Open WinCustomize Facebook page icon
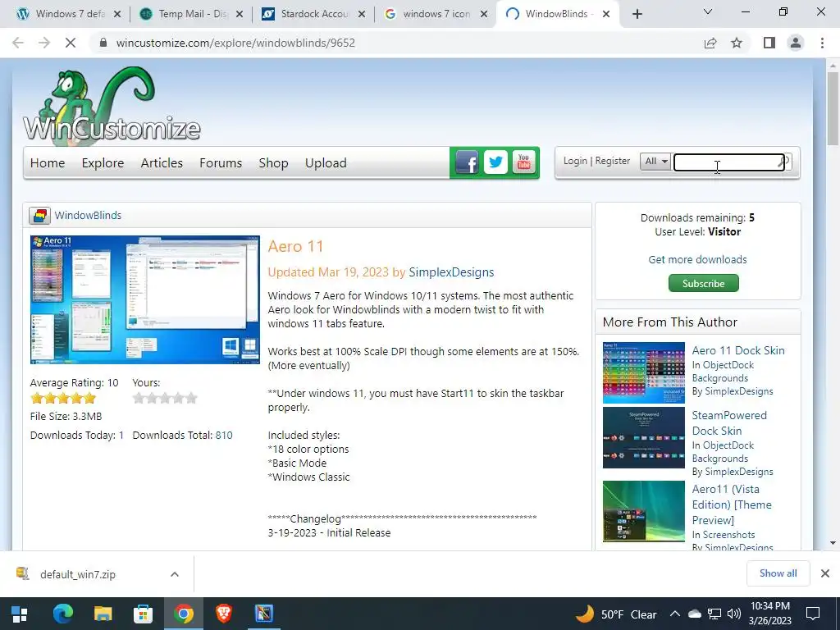The width and height of the screenshot is (840, 630). coord(467,162)
